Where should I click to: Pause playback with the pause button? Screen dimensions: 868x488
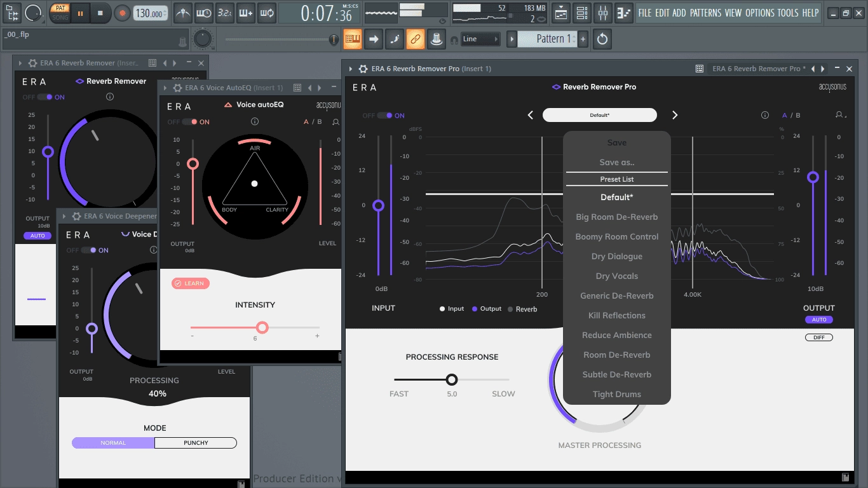(80, 13)
